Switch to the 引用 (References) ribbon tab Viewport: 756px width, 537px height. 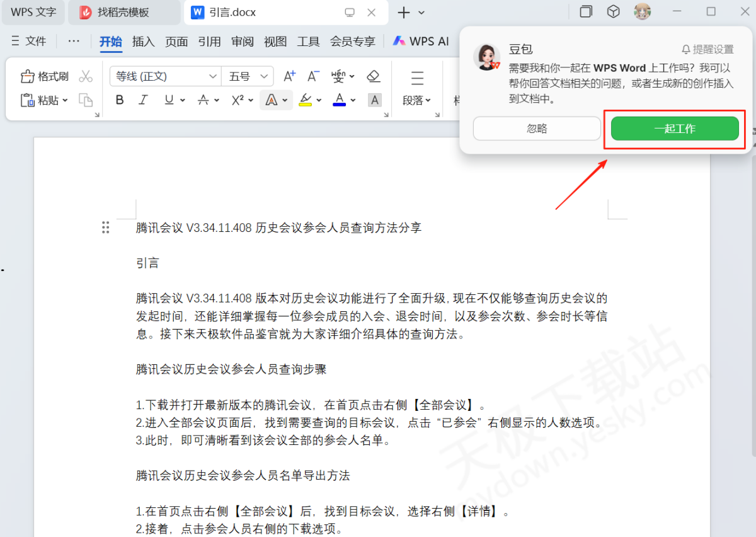point(209,42)
